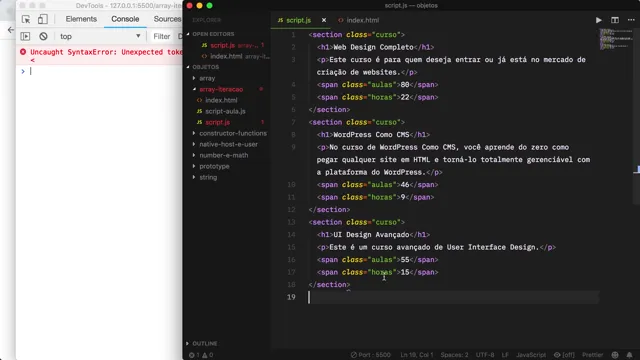Click Ln 19, Col 1 cursor position

(x=417, y=355)
